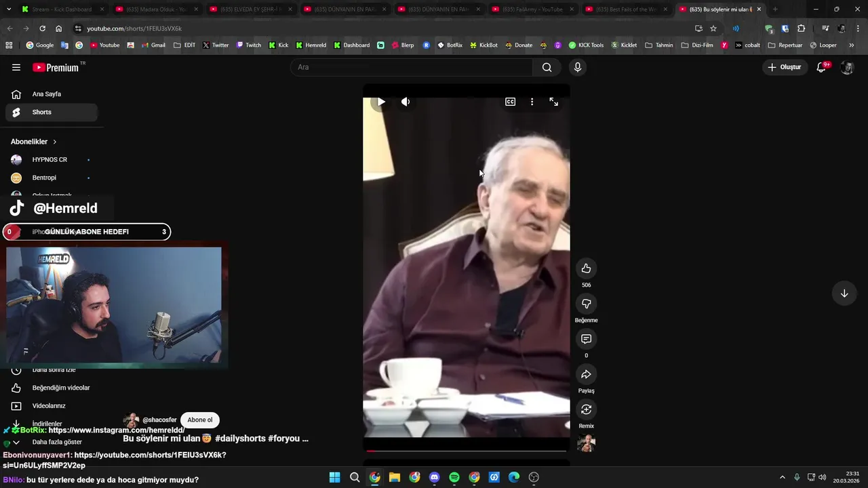The height and width of the screenshot is (488, 868).
Task: Open the @shacosfer channel link
Action: click(x=159, y=420)
